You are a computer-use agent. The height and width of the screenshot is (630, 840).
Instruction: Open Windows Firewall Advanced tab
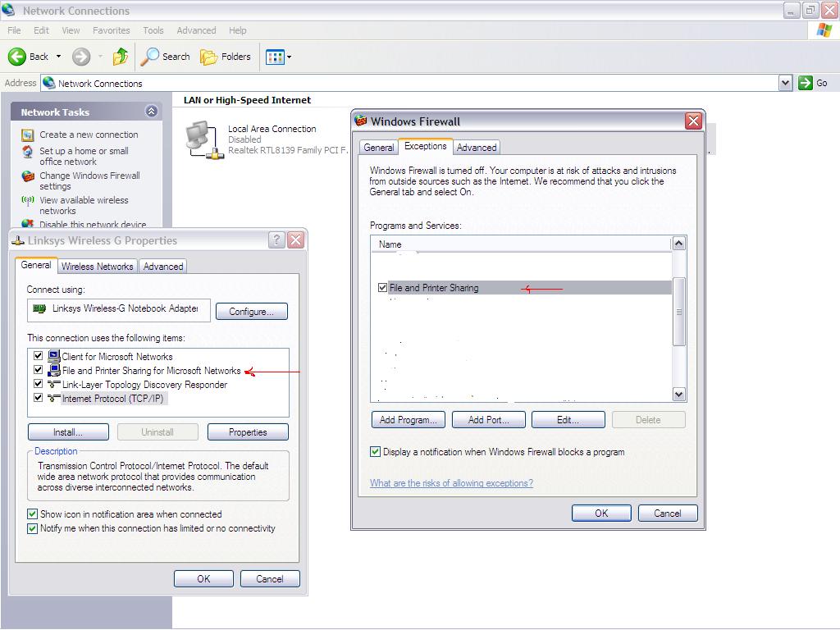coord(477,148)
